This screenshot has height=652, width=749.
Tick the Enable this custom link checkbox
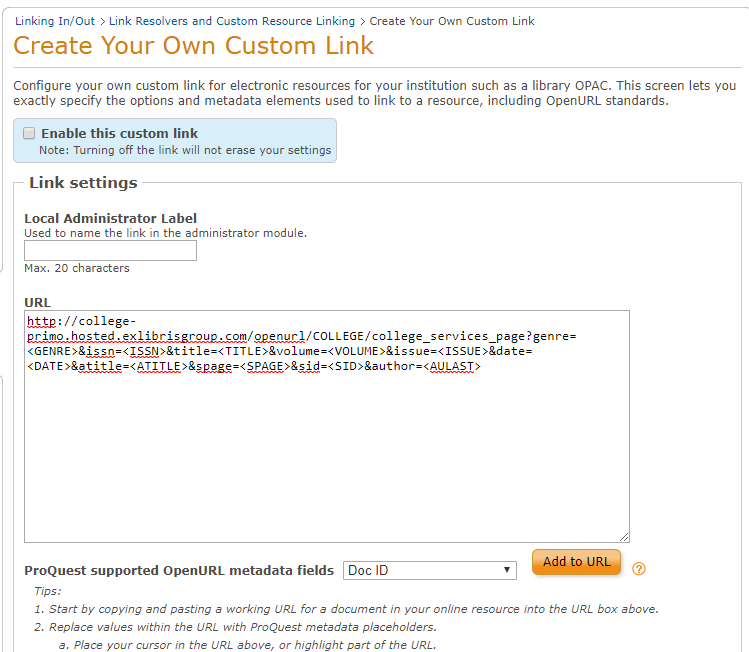(29, 133)
